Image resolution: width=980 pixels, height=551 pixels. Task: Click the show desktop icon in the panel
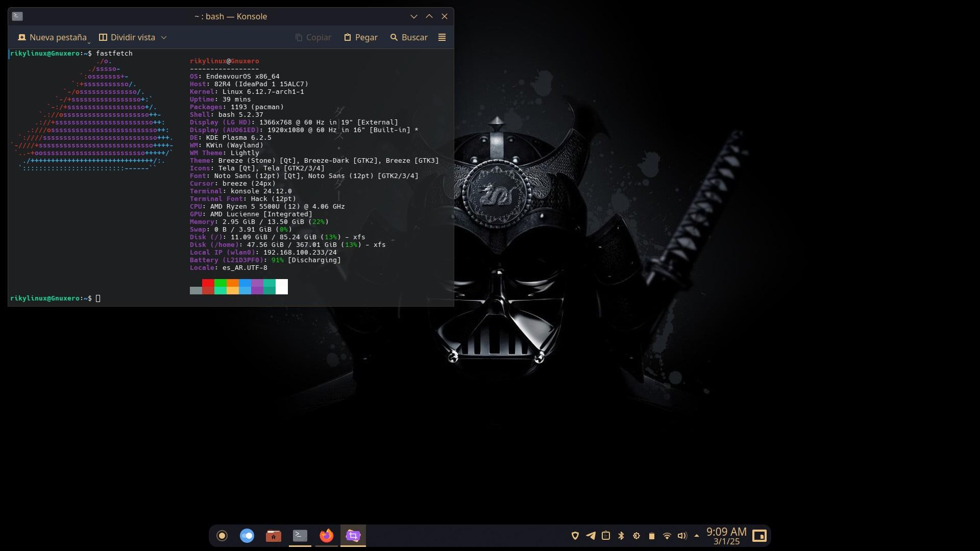tap(759, 536)
